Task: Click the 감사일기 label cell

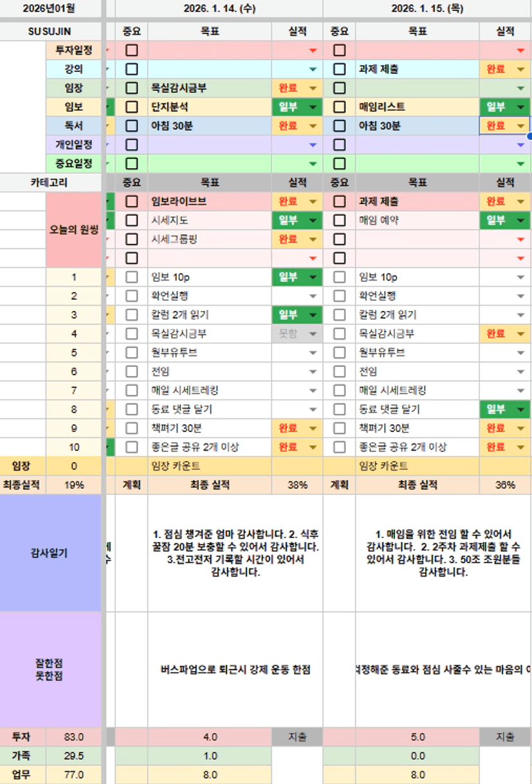Action: [x=50, y=553]
